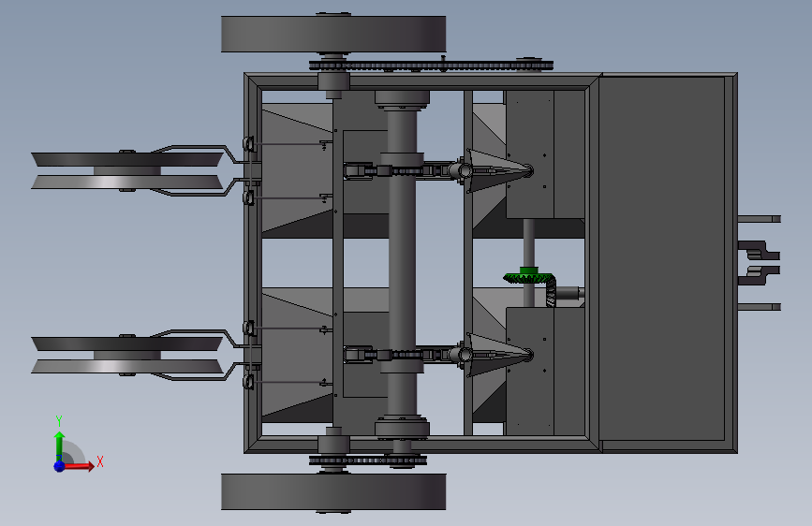812x526 pixels.
Task: Select the large flat panel on right side
Action: click(x=662, y=259)
